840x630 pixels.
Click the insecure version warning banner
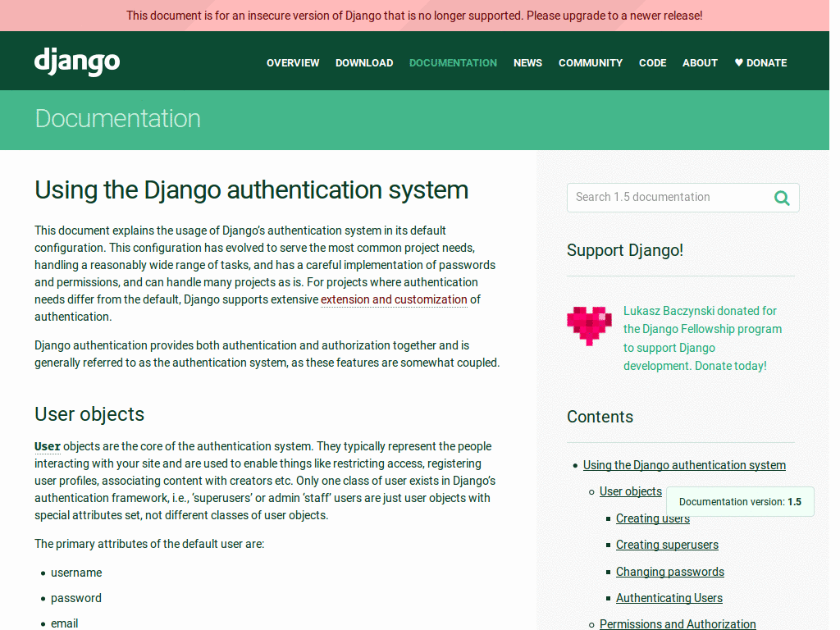coord(414,16)
